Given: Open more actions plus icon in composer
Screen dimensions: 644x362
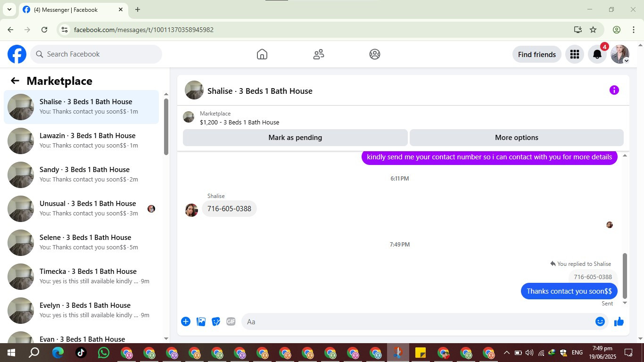Looking at the screenshot, I should 186,321.
